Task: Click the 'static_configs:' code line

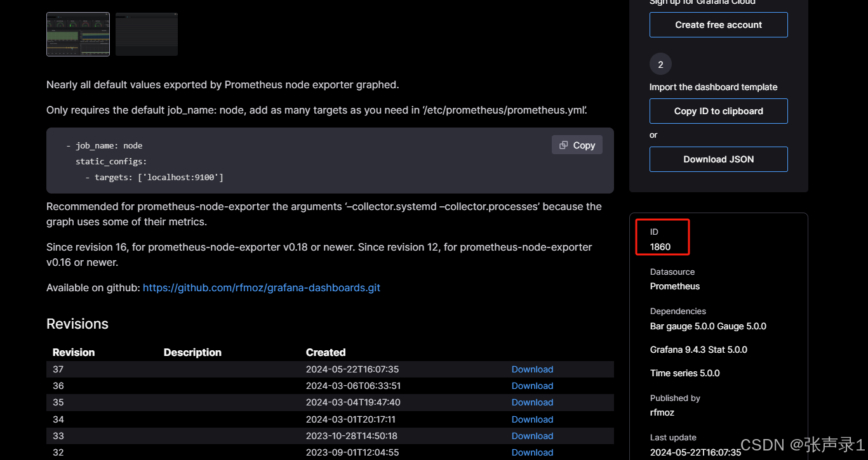Action: 111,161
